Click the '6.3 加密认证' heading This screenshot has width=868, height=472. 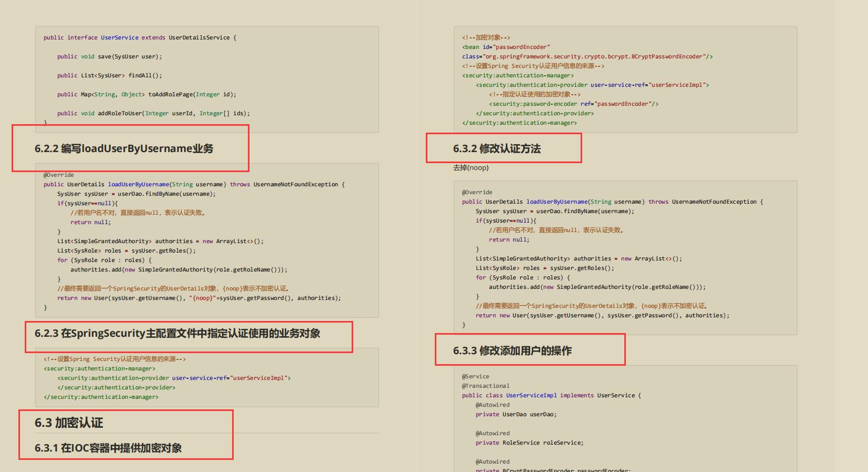[69, 423]
